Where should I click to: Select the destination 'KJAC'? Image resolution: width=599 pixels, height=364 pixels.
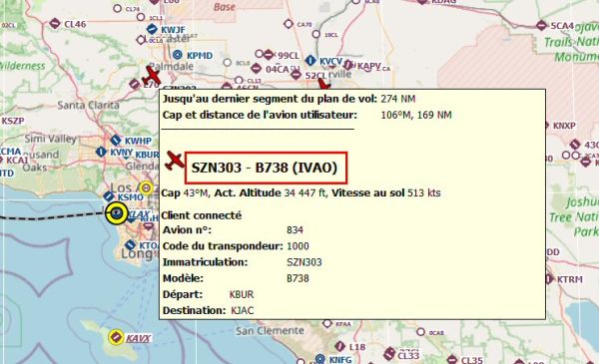pos(243,310)
